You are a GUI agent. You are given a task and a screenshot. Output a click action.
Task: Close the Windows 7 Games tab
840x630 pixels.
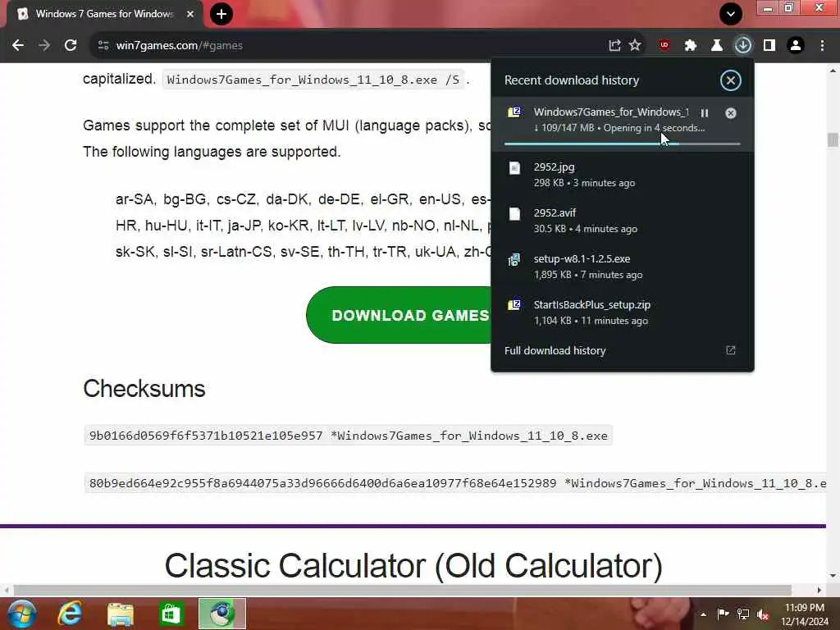(190, 14)
